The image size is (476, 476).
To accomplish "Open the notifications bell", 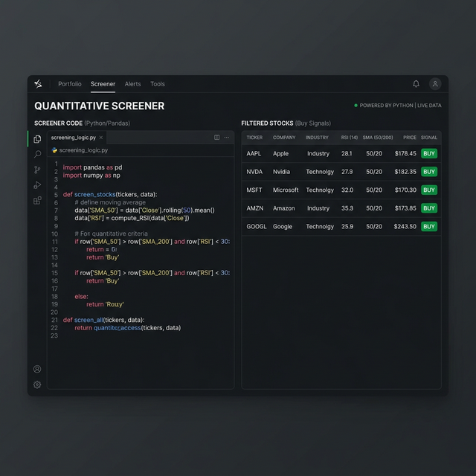I will [x=416, y=84].
